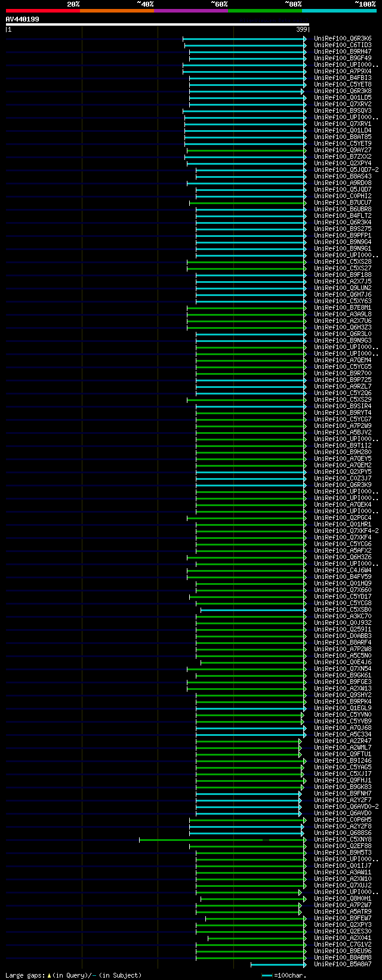This screenshot has height=980, width=382.
Task: Open hit UniRef100_Q6R3K6
Action: 343,38
